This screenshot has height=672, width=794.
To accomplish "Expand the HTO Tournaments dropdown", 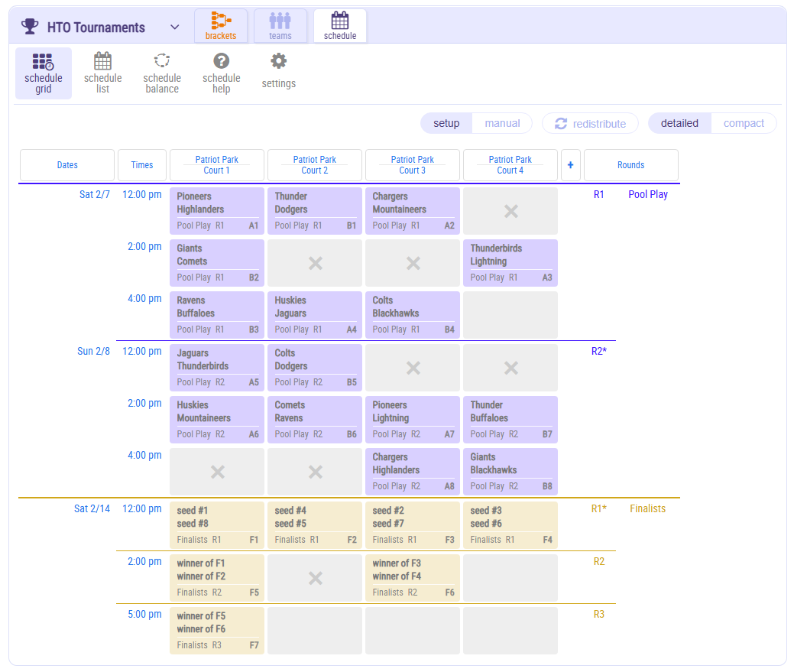I will pyautogui.click(x=175, y=28).
